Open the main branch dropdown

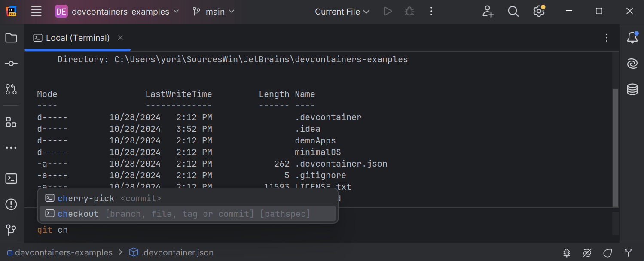coord(214,12)
